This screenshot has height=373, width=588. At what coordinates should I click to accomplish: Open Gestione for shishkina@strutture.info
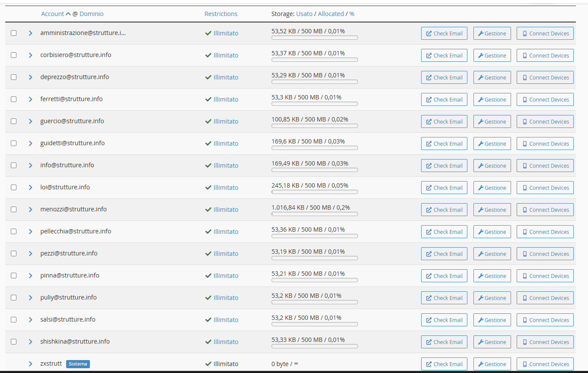tap(492, 342)
